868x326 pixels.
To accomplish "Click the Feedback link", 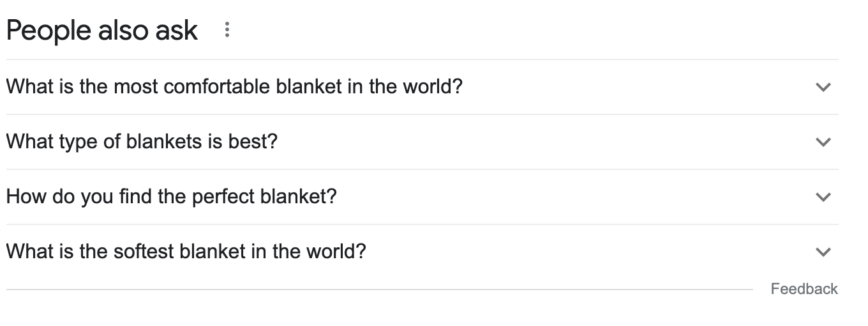I will tap(804, 289).
